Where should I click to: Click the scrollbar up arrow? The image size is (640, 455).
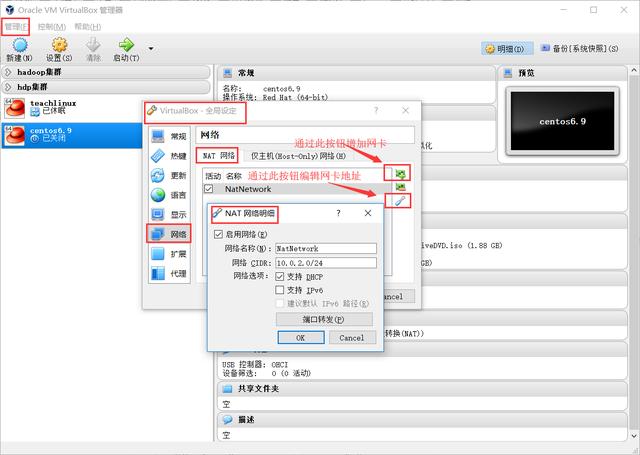point(634,71)
